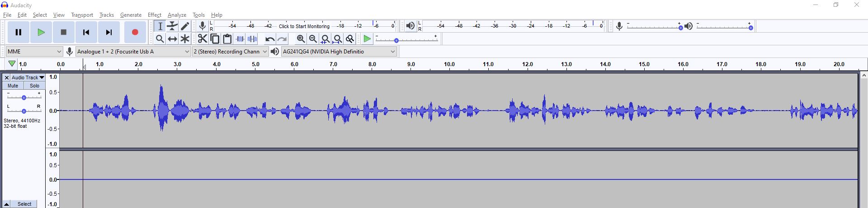This screenshot has width=868, height=208.
Task: Zoom in on the waveform
Action: [301, 39]
